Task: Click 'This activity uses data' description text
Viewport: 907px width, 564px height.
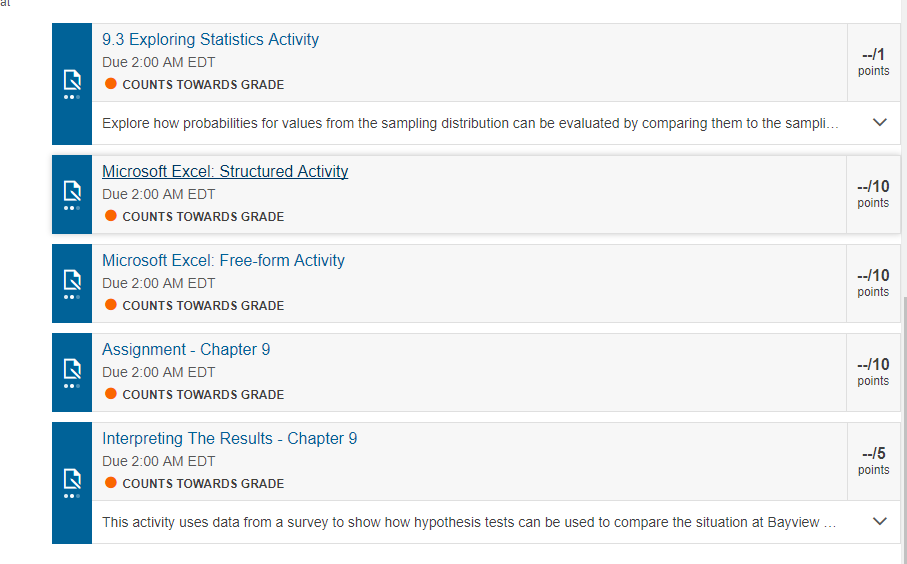Action: 469,522
